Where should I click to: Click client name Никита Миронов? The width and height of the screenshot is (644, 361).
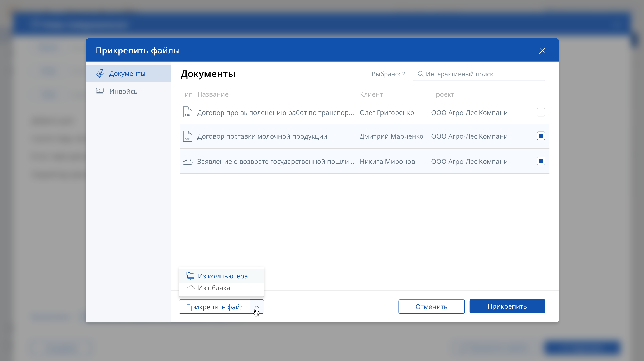[x=387, y=162]
